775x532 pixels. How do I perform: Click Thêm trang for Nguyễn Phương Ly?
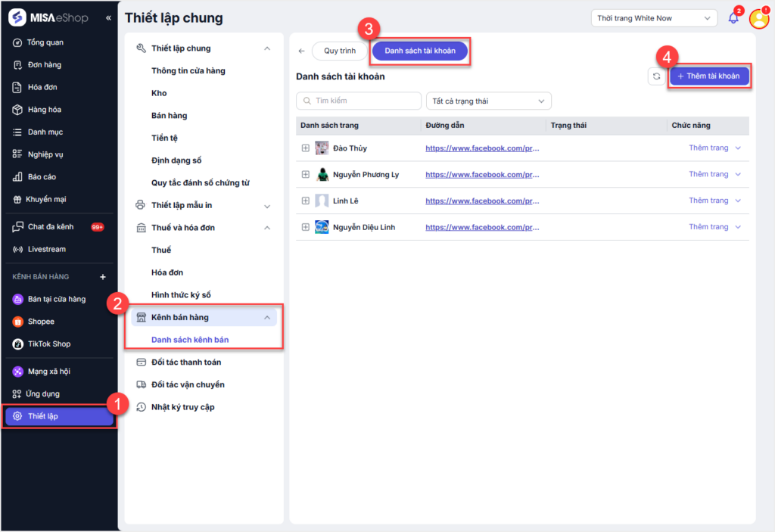(x=708, y=174)
